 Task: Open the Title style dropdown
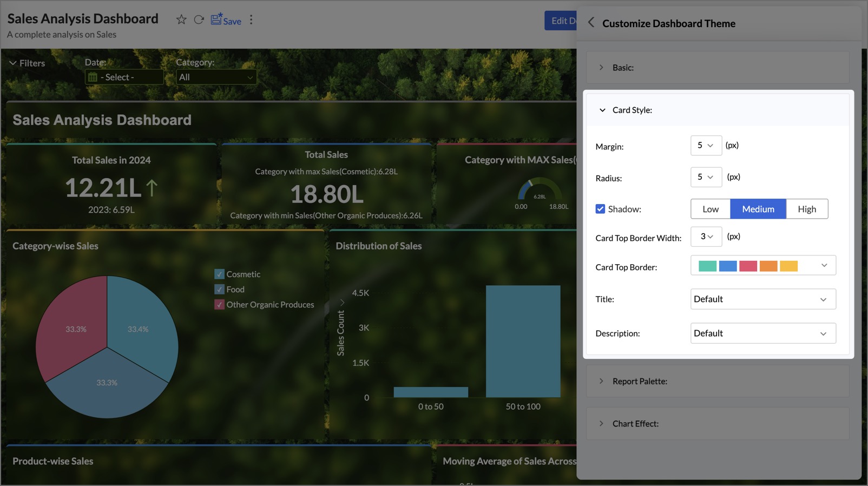coord(762,299)
